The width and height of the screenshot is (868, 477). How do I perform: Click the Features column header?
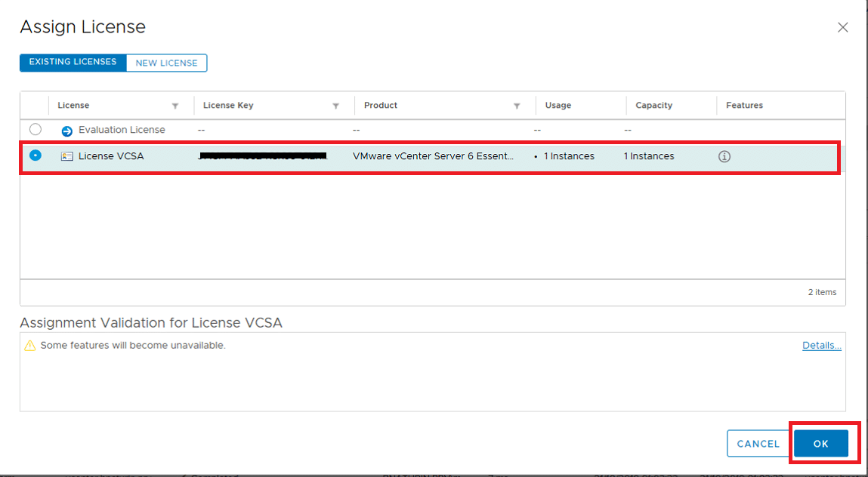[x=745, y=105]
